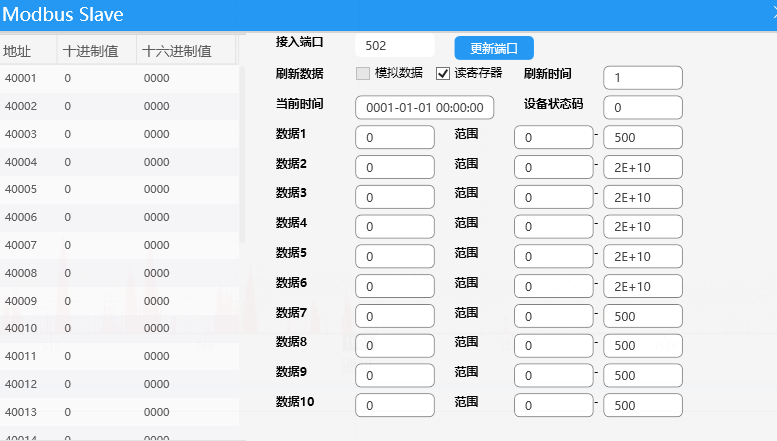Select register row 40007
This screenshot has width=777, height=441.
pos(119,245)
